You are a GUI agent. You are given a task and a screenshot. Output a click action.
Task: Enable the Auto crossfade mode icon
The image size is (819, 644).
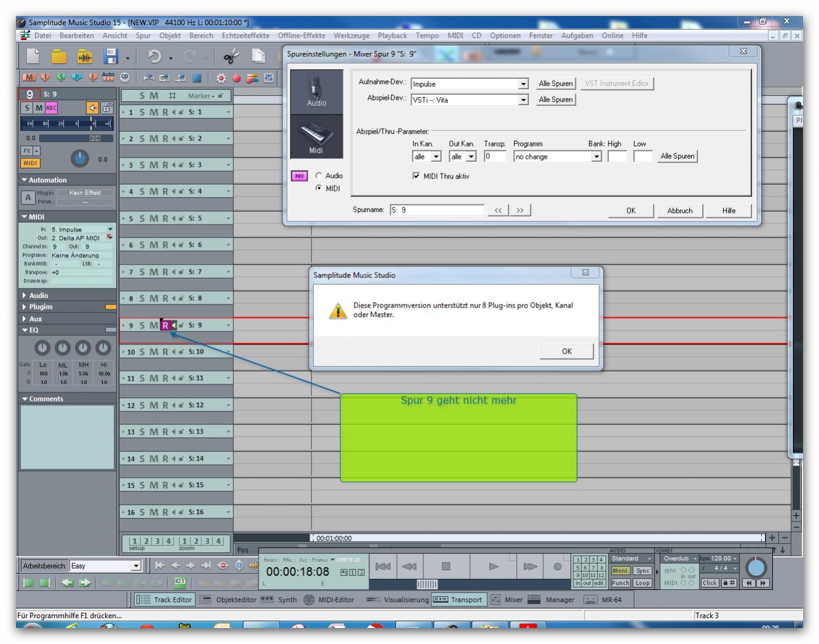[x=108, y=78]
